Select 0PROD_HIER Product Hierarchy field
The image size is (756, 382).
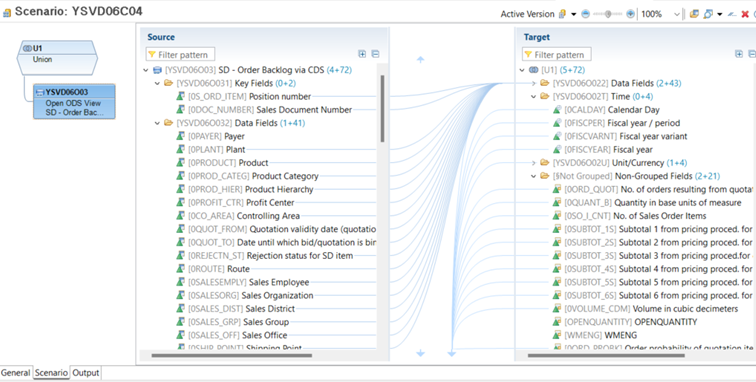244,190
